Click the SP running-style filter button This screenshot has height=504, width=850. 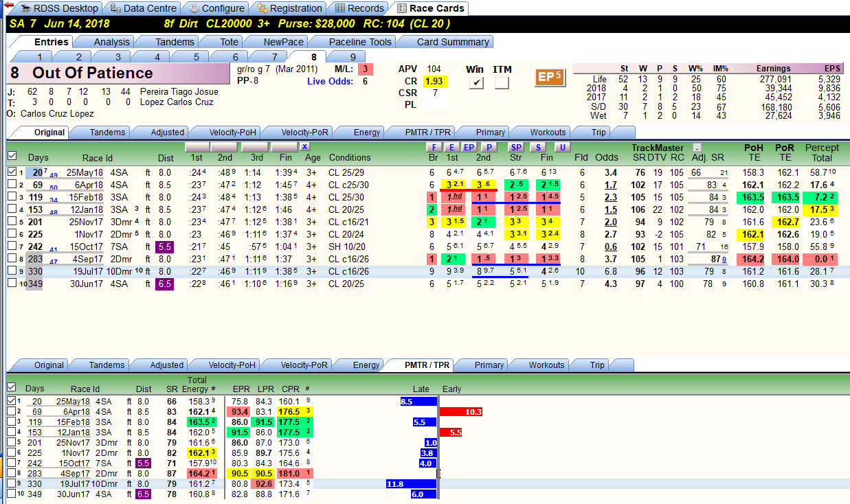tap(516, 147)
